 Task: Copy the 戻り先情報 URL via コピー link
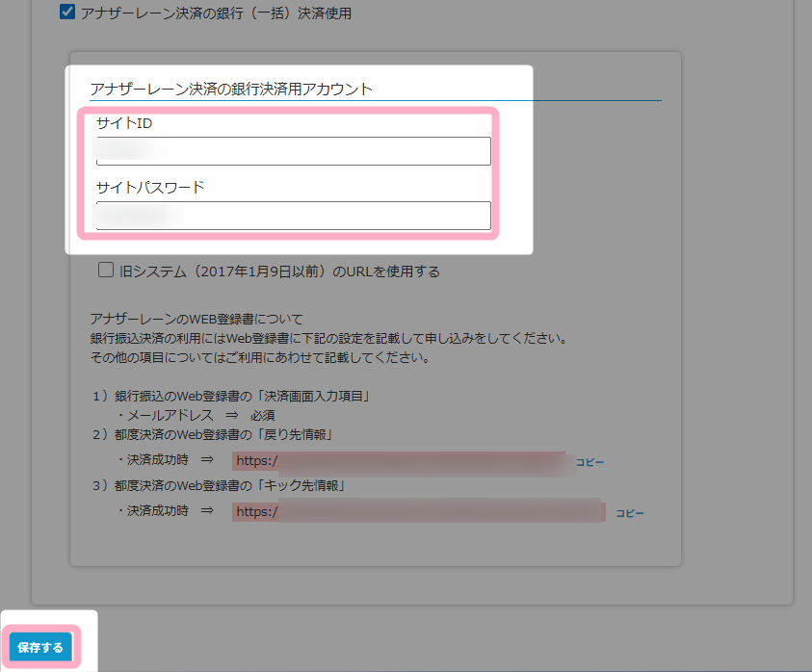589,462
